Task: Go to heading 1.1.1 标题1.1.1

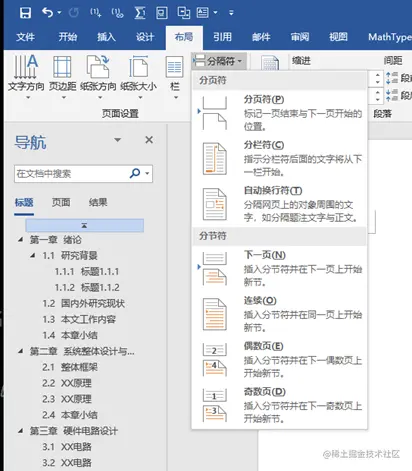Action: click(x=87, y=271)
